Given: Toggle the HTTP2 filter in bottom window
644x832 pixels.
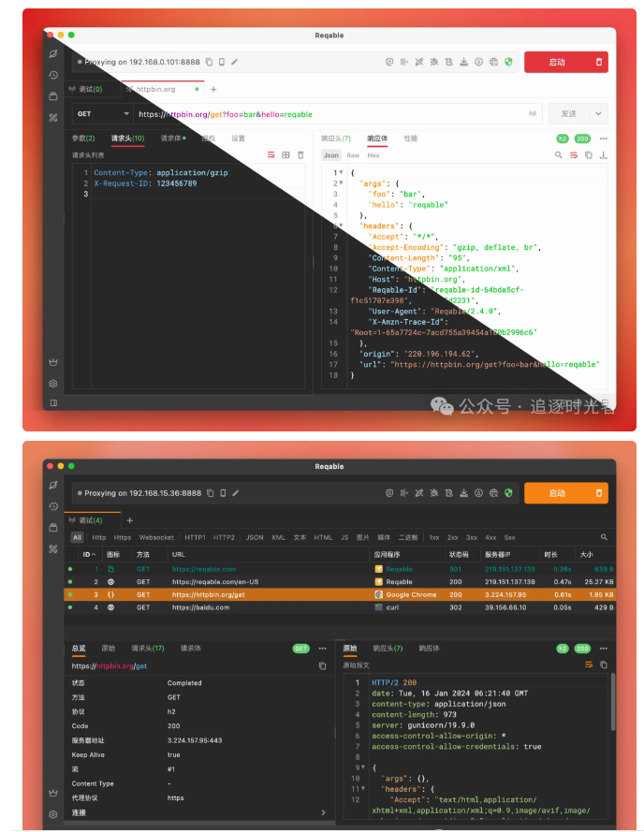Looking at the screenshot, I should (x=224, y=537).
